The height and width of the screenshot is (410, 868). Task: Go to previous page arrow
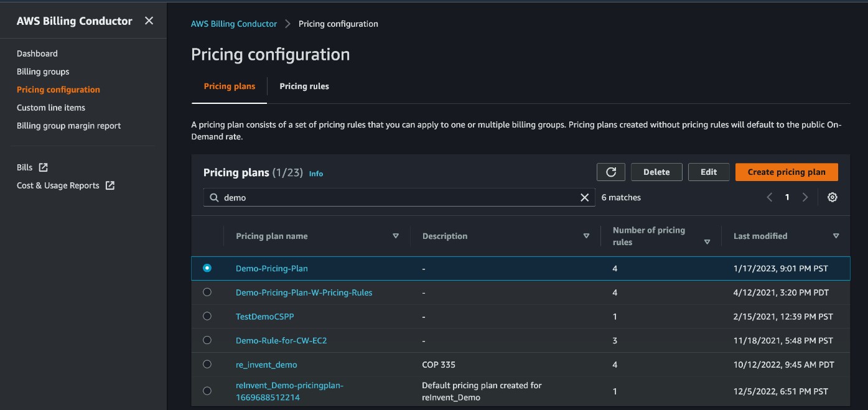tap(770, 197)
